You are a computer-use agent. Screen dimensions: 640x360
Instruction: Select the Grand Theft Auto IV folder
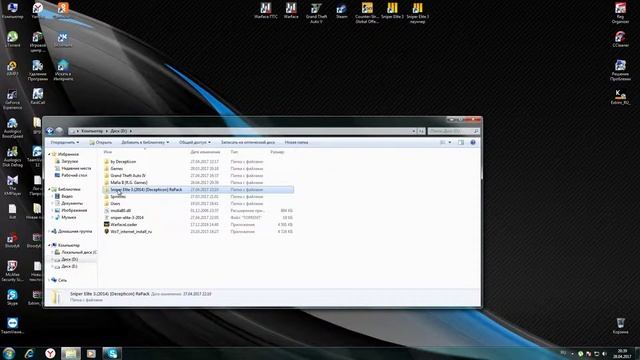(198, 176)
